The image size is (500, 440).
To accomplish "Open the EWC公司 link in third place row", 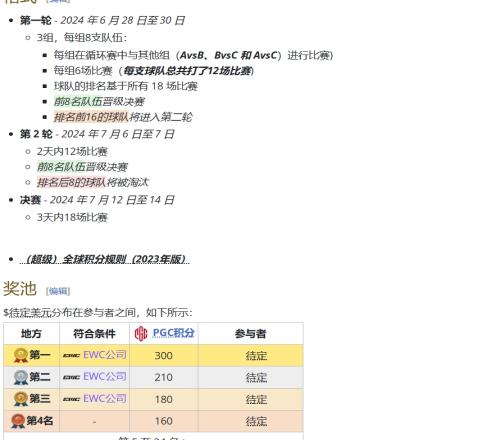I will (105, 398).
